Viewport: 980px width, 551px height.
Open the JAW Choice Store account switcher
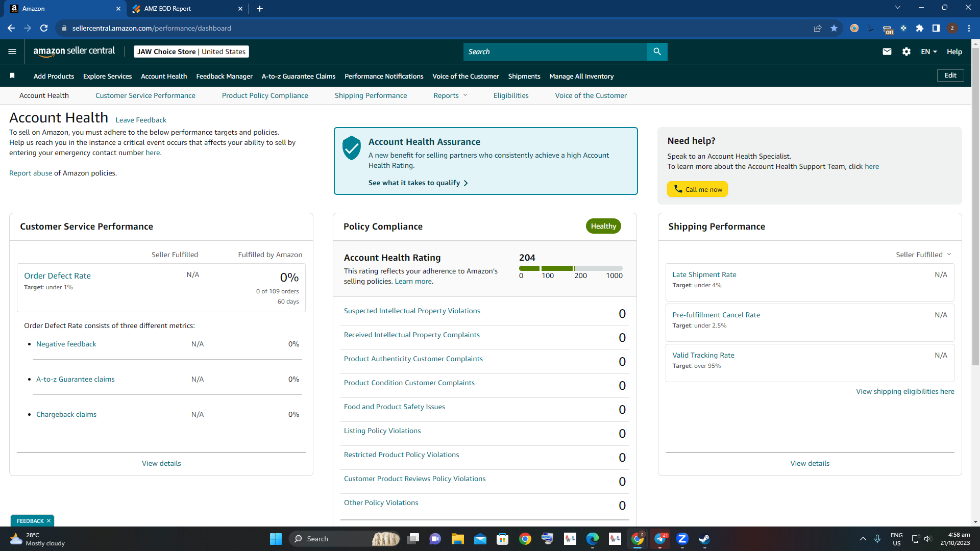tap(191, 52)
